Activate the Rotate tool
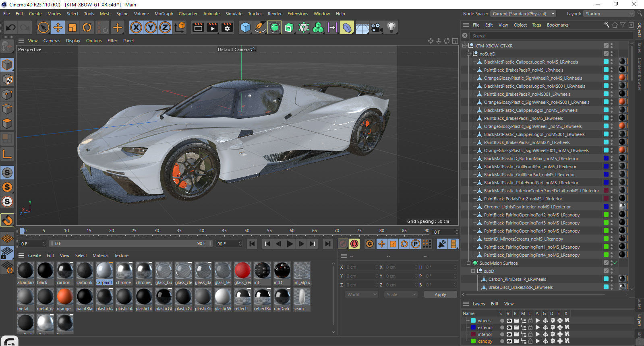 click(87, 27)
